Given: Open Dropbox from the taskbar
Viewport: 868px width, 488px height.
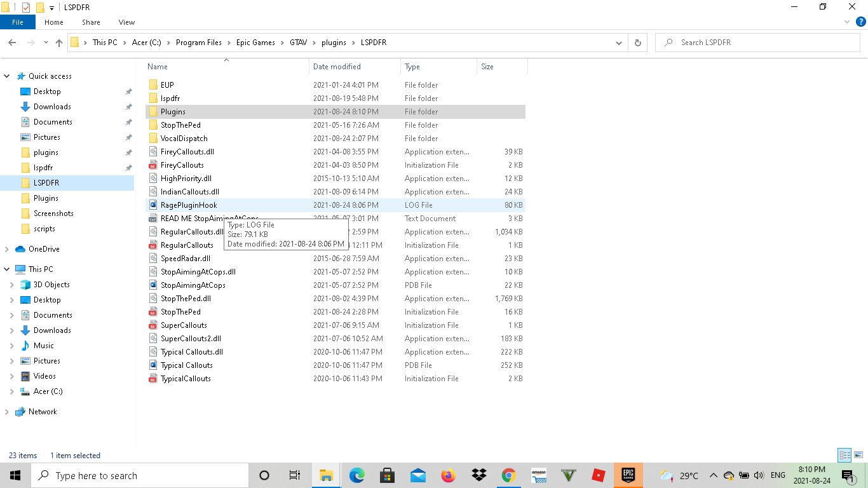Looking at the screenshot, I should click(478, 475).
